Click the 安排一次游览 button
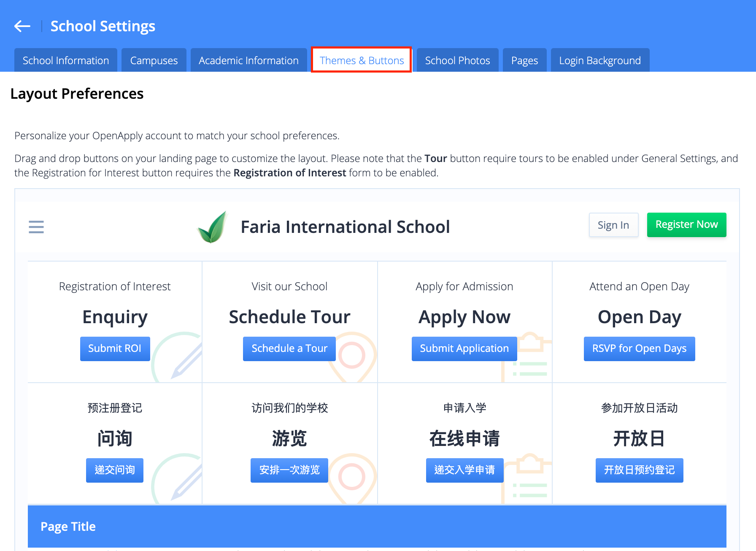 click(289, 470)
